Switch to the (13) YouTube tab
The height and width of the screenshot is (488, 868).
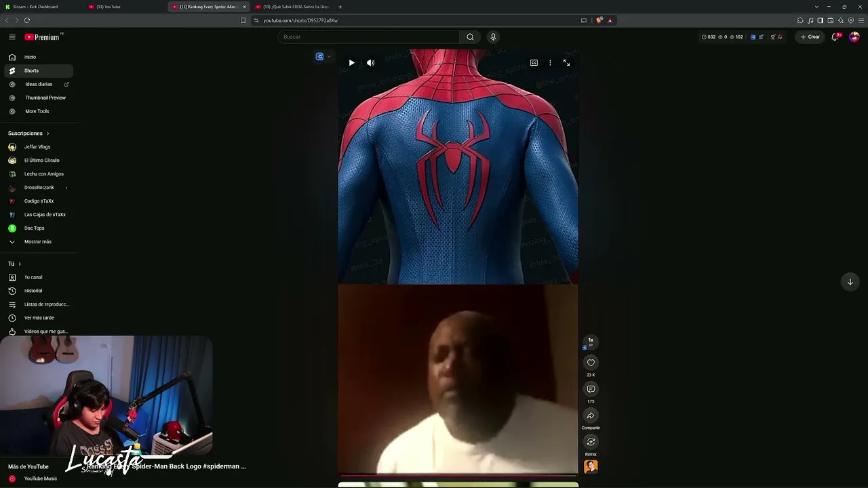[x=125, y=7]
